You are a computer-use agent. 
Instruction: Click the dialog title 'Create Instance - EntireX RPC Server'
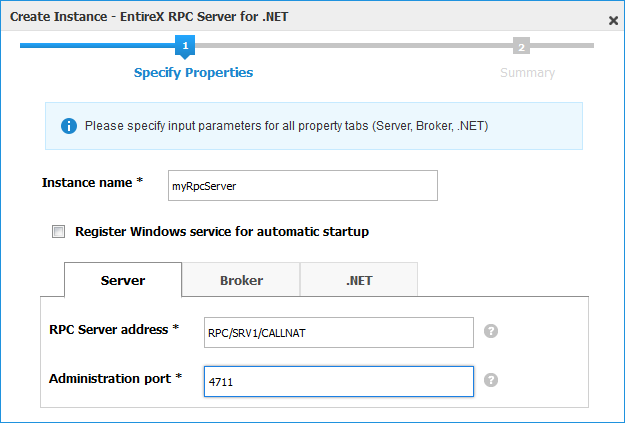pos(149,17)
